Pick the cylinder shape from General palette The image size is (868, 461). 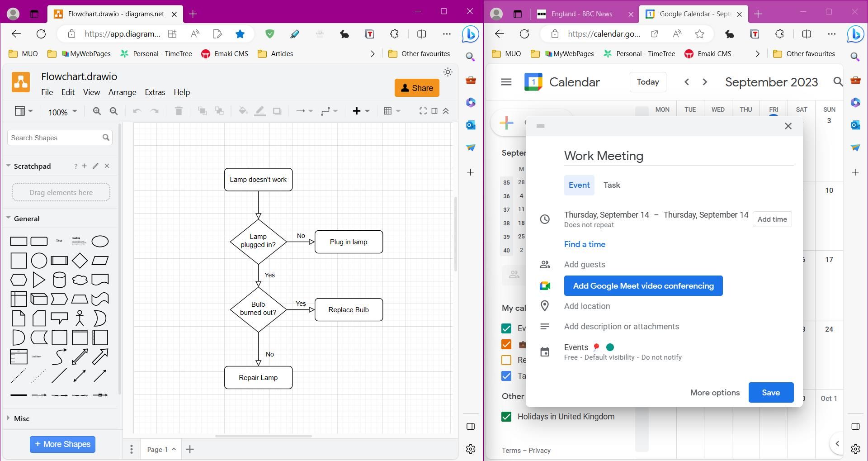pyautogui.click(x=59, y=280)
